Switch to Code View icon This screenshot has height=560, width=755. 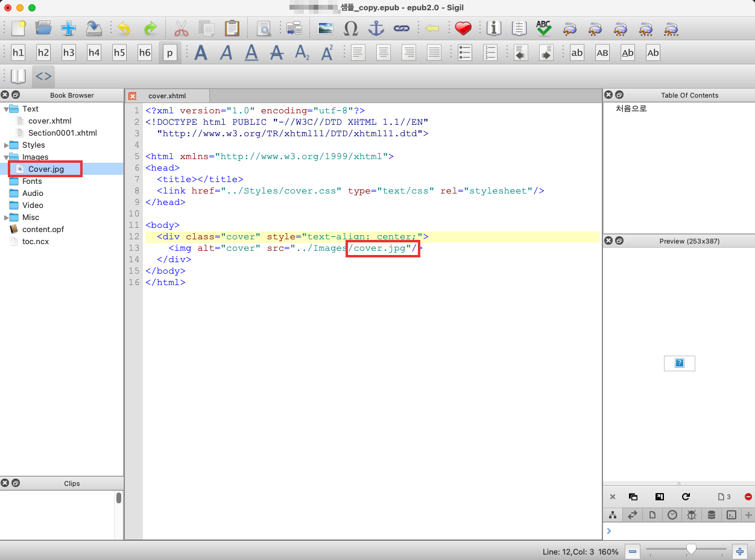[x=43, y=77]
